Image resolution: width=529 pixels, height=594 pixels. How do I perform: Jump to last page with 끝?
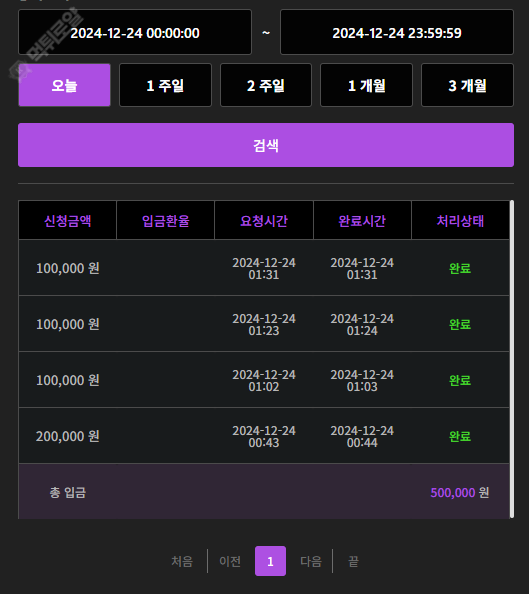point(353,561)
